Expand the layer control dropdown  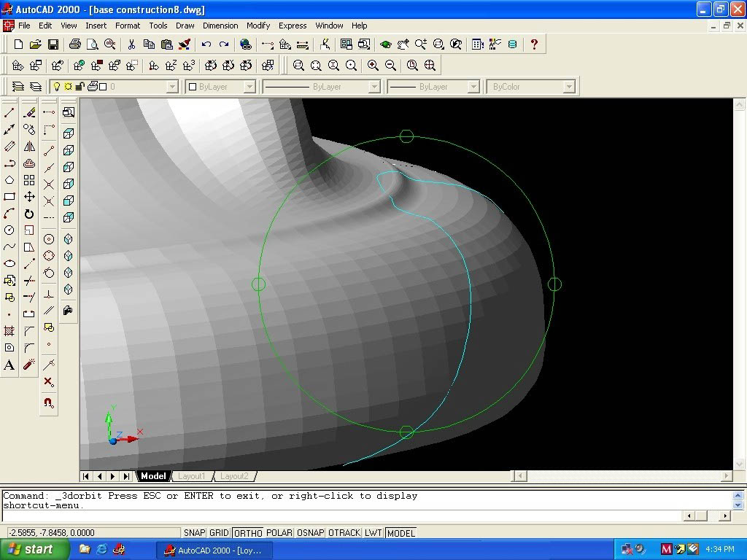tap(172, 87)
